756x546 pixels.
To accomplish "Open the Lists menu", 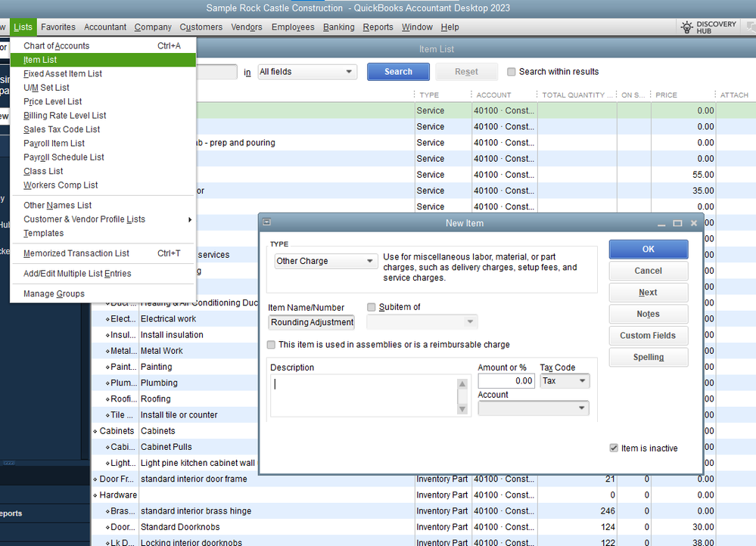I will 23,27.
